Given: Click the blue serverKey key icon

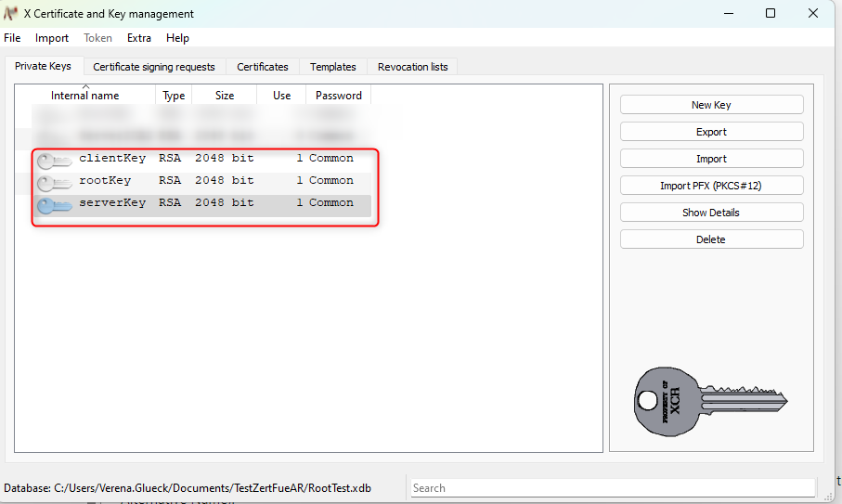Looking at the screenshot, I should (54, 205).
